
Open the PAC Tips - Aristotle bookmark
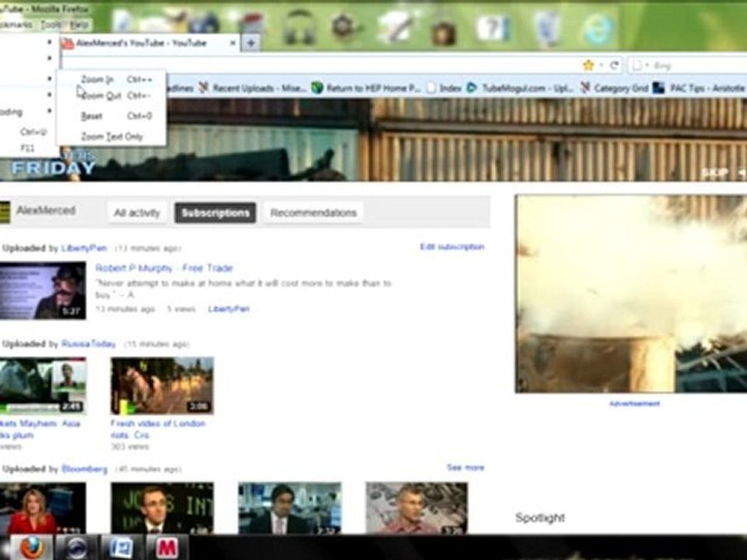pos(700,88)
